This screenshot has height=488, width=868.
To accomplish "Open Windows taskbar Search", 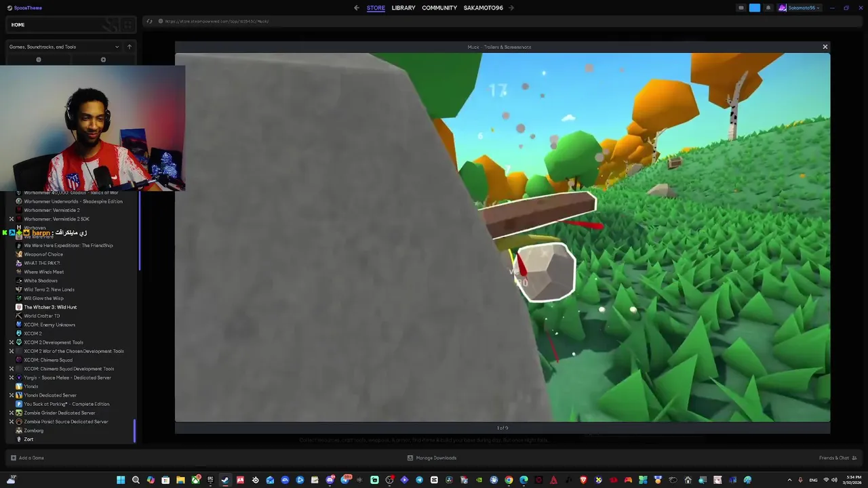I will 136,480.
